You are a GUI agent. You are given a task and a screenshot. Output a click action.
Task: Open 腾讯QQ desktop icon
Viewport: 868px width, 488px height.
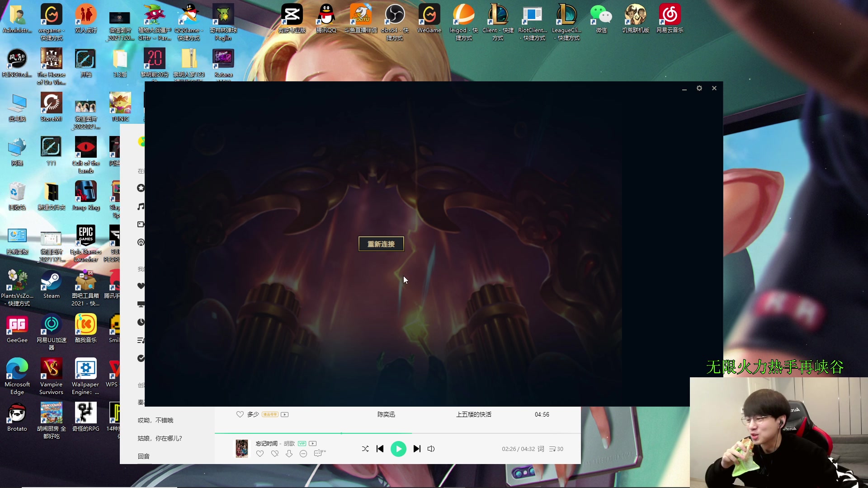326,18
